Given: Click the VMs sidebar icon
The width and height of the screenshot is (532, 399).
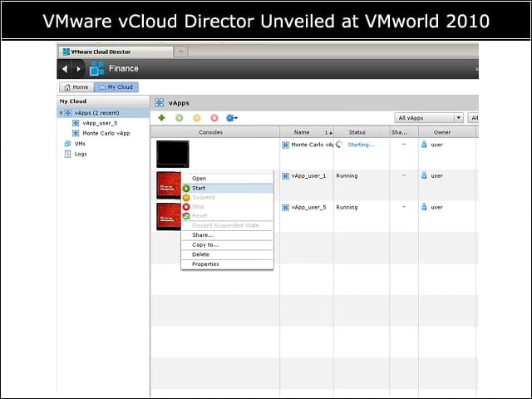Looking at the screenshot, I should click(x=67, y=144).
